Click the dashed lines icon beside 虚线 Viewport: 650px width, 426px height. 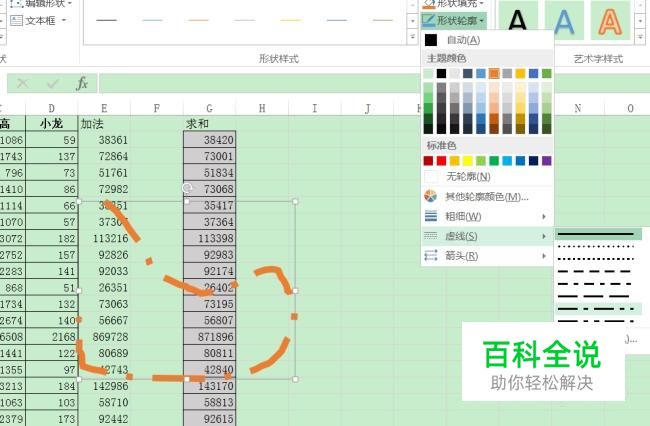click(x=431, y=236)
